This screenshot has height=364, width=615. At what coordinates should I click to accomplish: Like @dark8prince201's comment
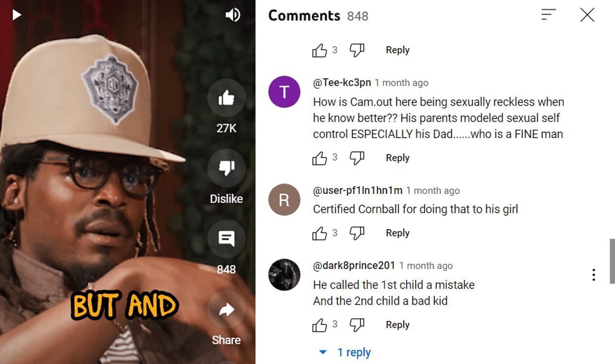coord(320,325)
